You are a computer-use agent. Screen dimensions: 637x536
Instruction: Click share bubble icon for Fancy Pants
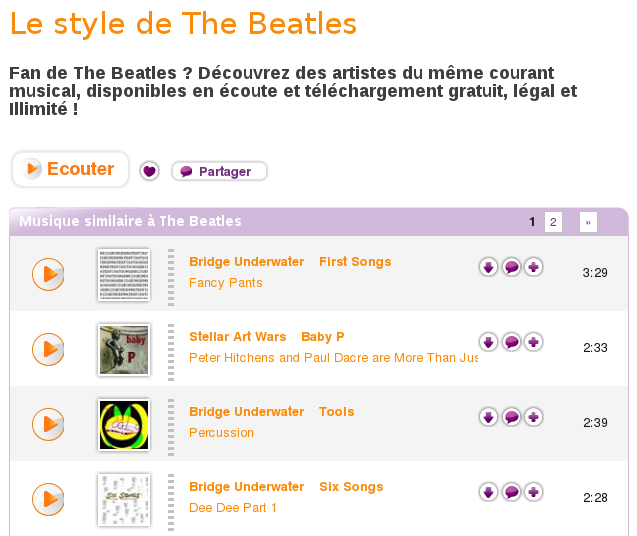tap(511, 267)
